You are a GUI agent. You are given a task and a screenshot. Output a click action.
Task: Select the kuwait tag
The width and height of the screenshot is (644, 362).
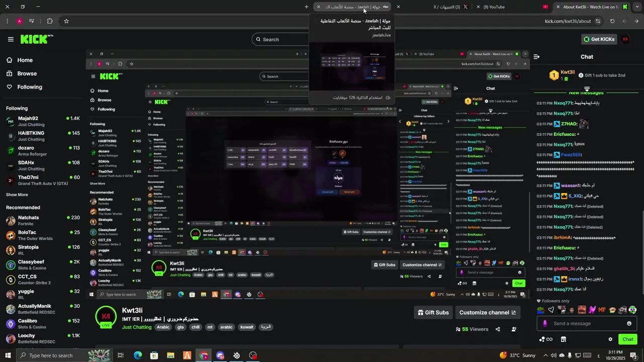[x=247, y=327]
